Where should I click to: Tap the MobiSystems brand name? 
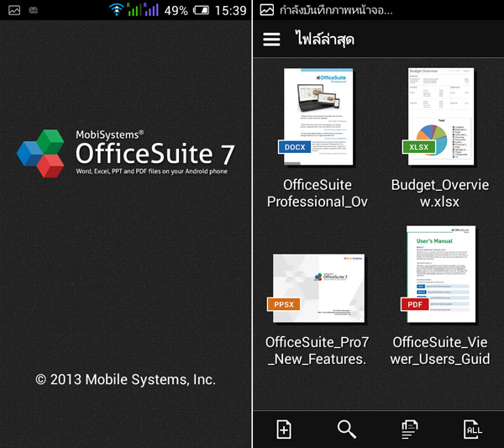[x=109, y=134]
